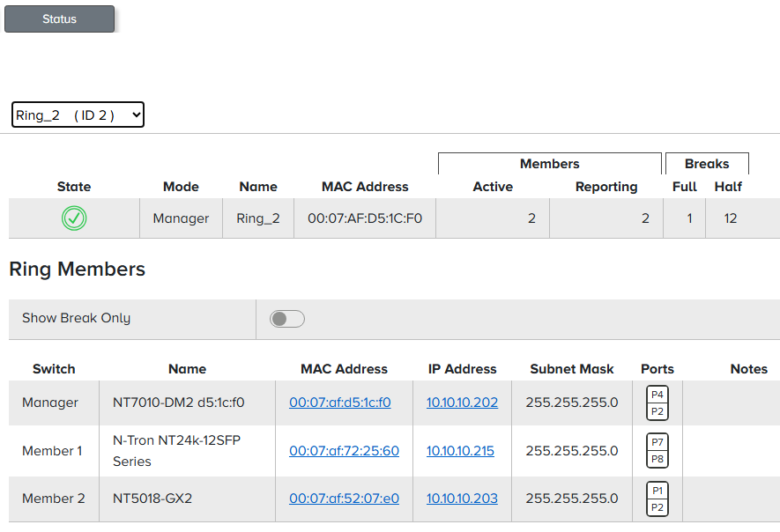Click the Half breaks value 12

pyautogui.click(x=731, y=218)
